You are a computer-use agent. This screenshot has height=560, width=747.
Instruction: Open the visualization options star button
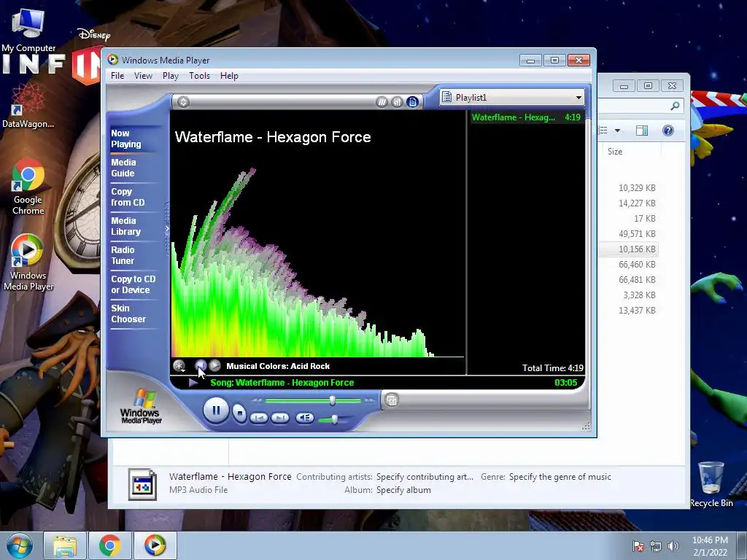coord(179,366)
